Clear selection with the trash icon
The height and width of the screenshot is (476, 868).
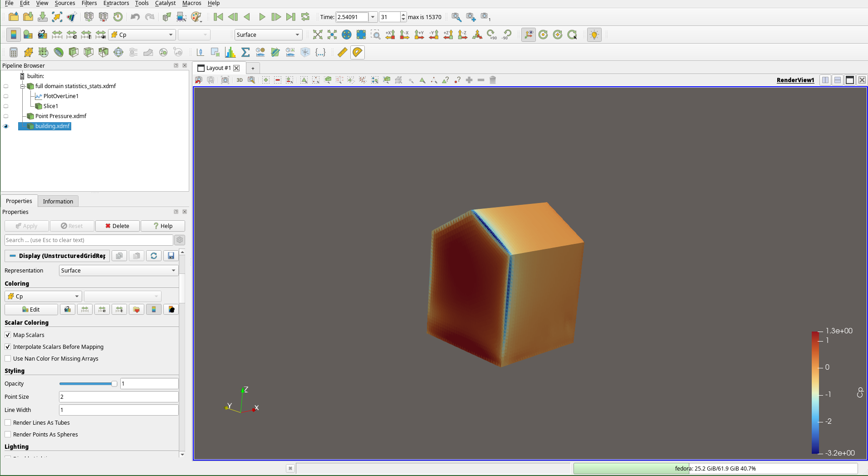tap(493, 80)
